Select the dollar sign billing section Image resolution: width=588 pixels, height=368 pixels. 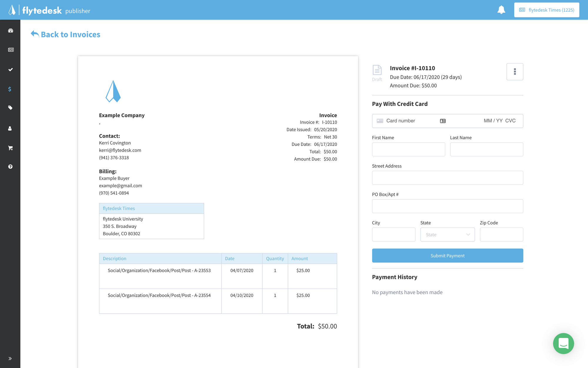click(10, 89)
